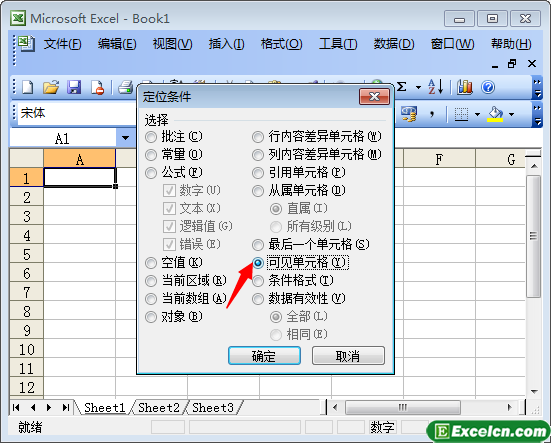Image resolution: width=551 pixels, height=443 pixels.
Task: Open the Chart Wizard icon
Action: [x=465, y=87]
